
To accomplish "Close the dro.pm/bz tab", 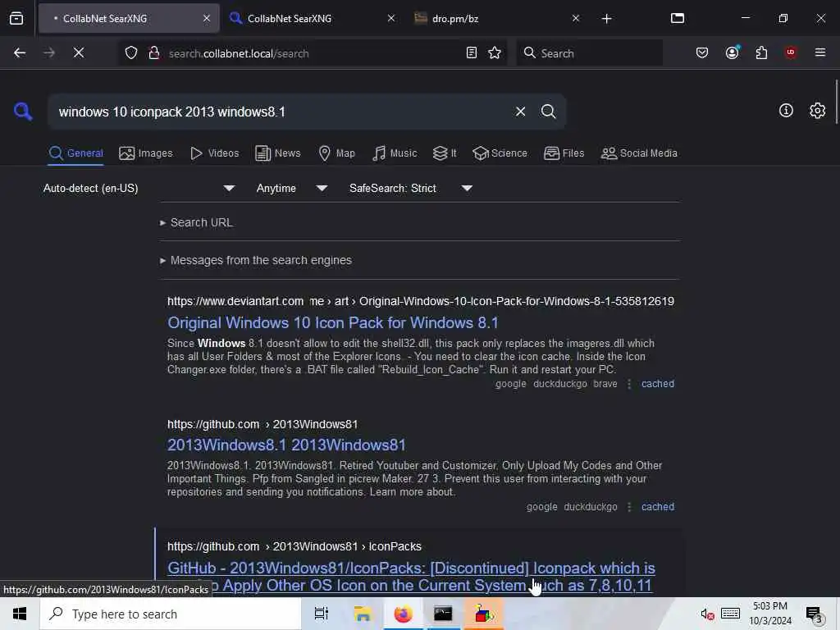I will [575, 19].
